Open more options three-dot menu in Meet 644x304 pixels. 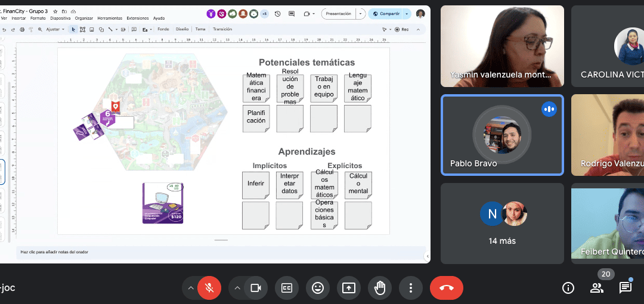pos(411,288)
